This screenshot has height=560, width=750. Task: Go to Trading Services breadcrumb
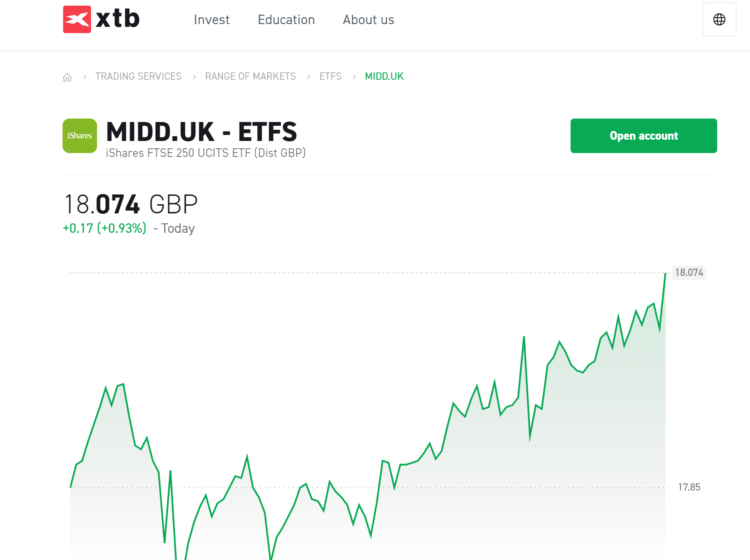[x=138, y=76]
